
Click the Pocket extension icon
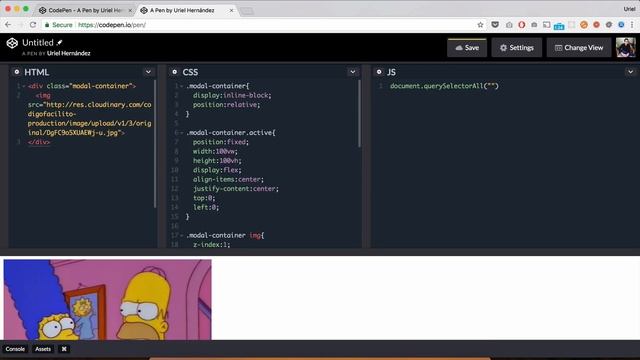tap(495, 25)
